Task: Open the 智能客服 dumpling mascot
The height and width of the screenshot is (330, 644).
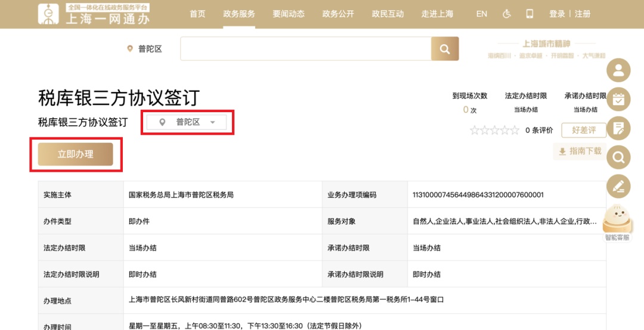Action: pos(618,222)
